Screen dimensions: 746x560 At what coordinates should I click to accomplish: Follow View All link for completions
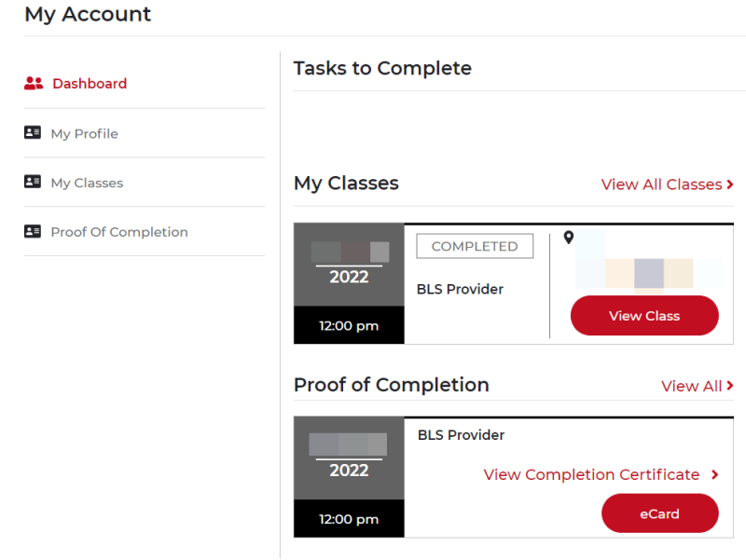pos(691,386)
